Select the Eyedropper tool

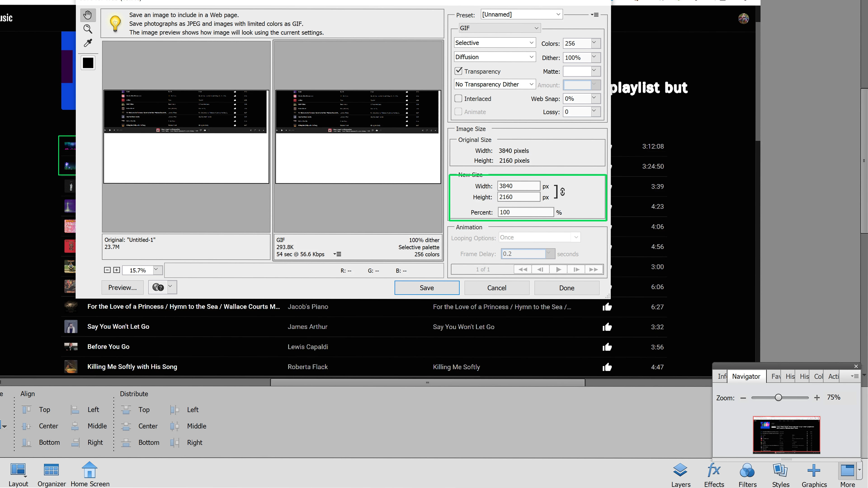[88, 43]
